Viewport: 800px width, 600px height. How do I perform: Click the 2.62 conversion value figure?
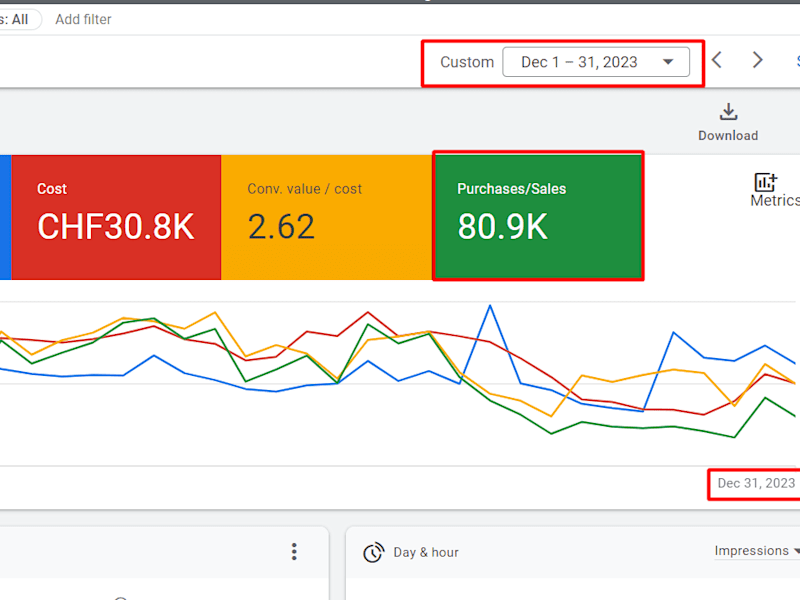(281, 227)
